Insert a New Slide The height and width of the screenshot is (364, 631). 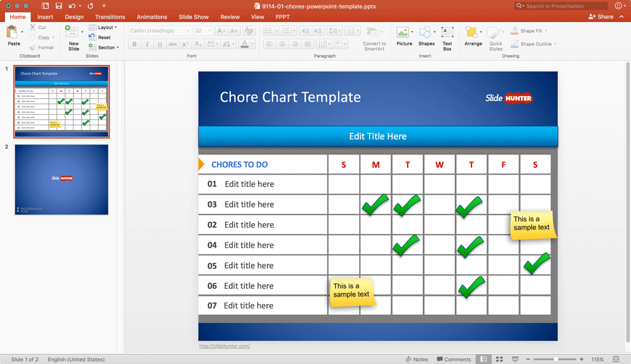click(73, 37)
